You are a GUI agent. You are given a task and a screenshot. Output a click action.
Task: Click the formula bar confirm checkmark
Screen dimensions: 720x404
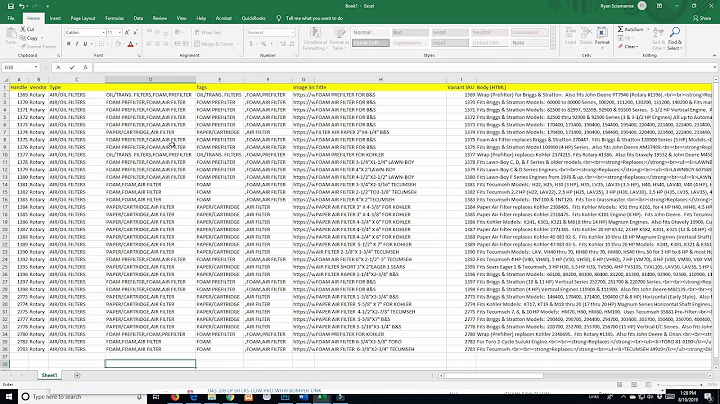pyautogui.click(x=72, y=67)
